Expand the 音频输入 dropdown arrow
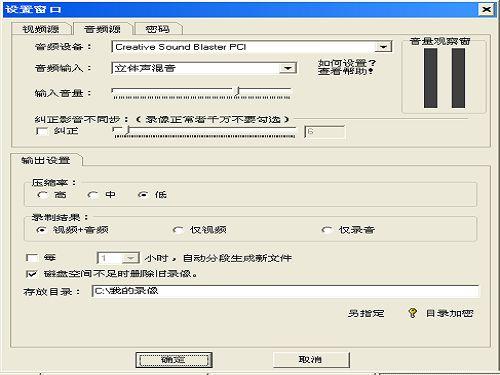This screenshot has height=375, width=500. tap(288, 68)
